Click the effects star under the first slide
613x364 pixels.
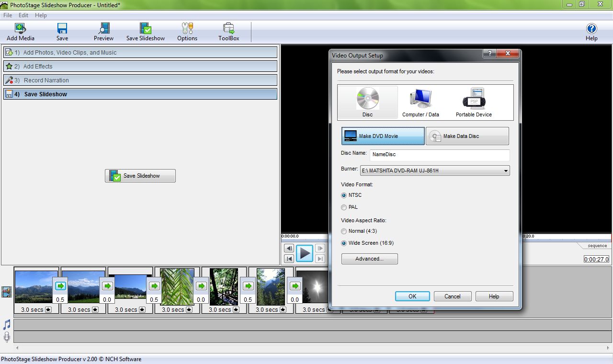tap(48, 310)
